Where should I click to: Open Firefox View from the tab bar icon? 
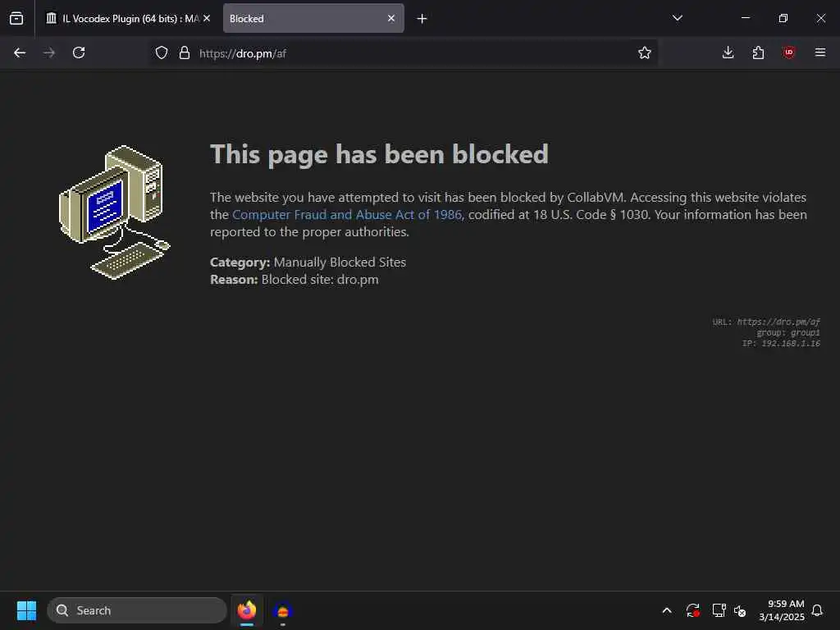pyautogui.click(x=16, y=18)
